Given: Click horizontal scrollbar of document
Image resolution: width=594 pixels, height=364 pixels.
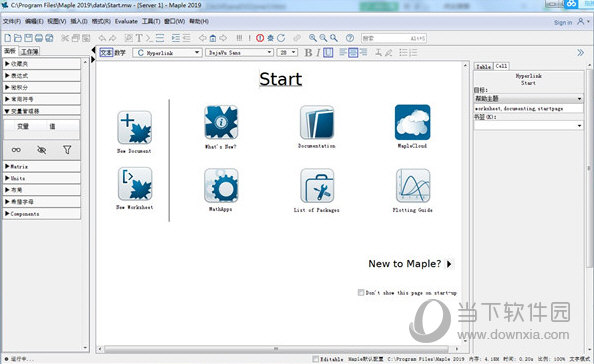Looking at the screenshot, I should (x=277, y=348).
